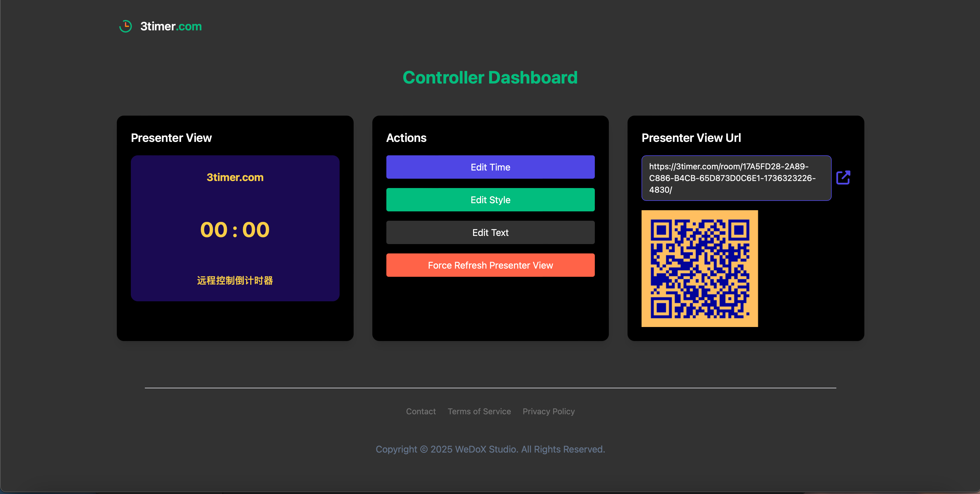The width and height of the screenshot is (980, 494).
Task: Click the 00:00 countdown display in preview
Action: (x=235, y=229)
